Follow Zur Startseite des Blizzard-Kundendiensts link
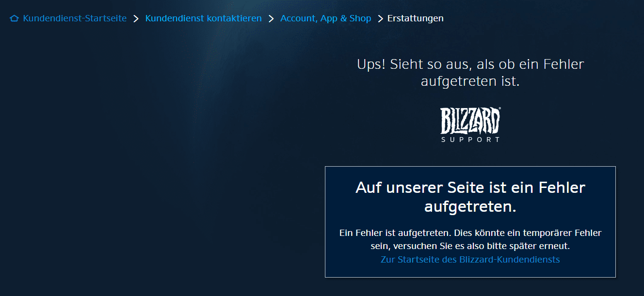The height and width of the screenshot is (296, 644). [470, 260]
